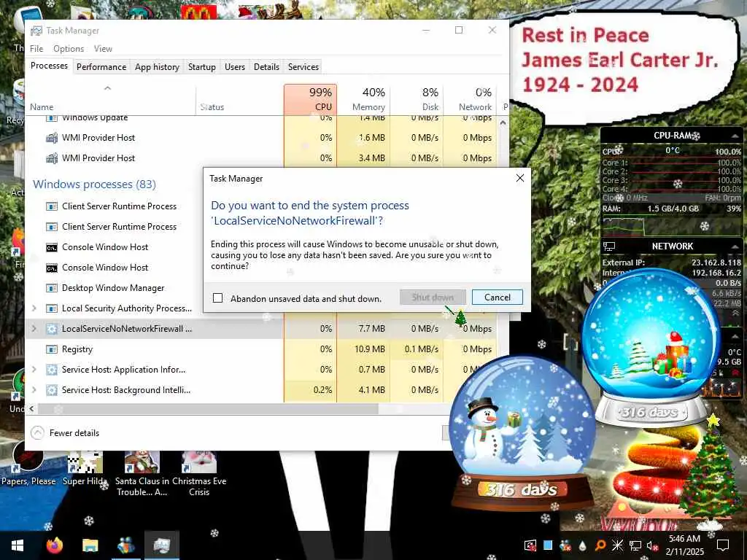Open the Details tab
This screenshot has width=747, height=560.
pyautogui.click(x=266, y=66)
